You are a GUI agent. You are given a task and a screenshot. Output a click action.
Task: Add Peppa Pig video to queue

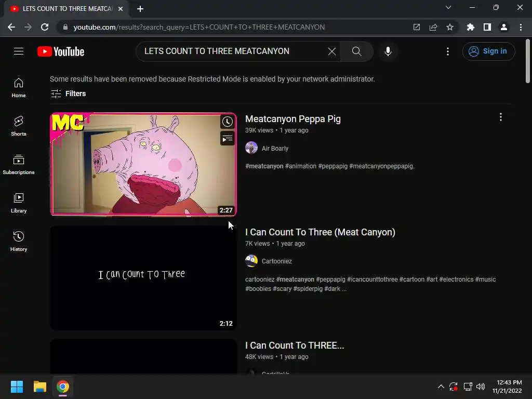(x=228, y=138)
